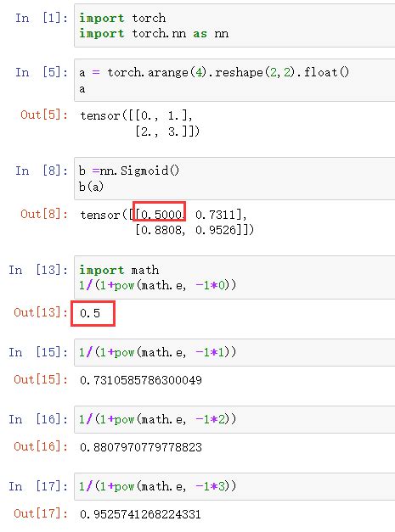Click code cell In [5] with torch.arange

[x=234, y=80]
